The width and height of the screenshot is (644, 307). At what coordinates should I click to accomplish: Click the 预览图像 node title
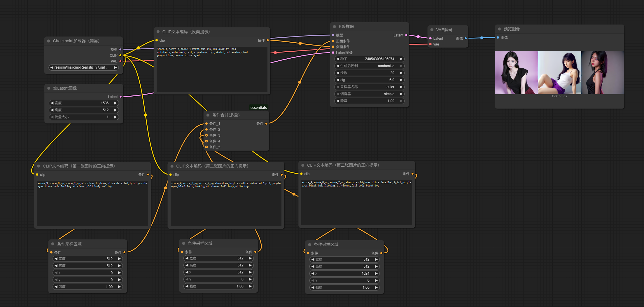click(512, 29)
